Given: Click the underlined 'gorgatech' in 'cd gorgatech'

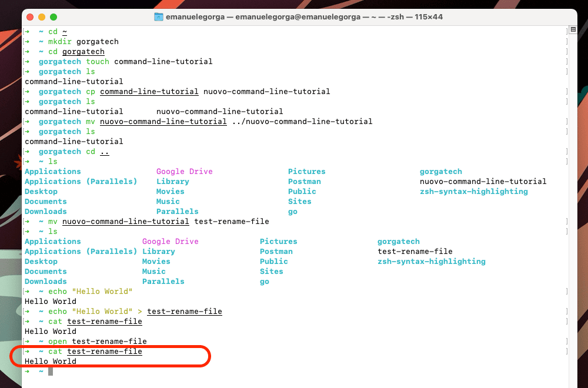Looking at the screenshot, I should point(83,52).
